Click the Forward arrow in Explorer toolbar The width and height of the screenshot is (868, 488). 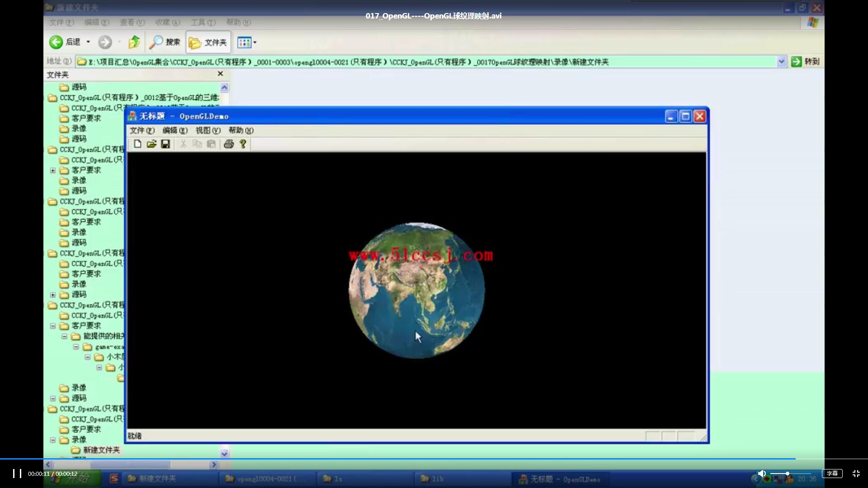click(105, 42)
